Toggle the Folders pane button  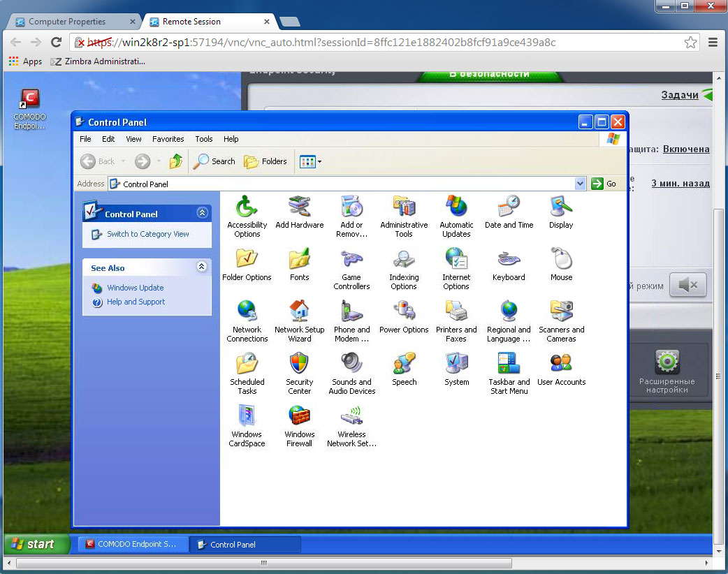265,161
